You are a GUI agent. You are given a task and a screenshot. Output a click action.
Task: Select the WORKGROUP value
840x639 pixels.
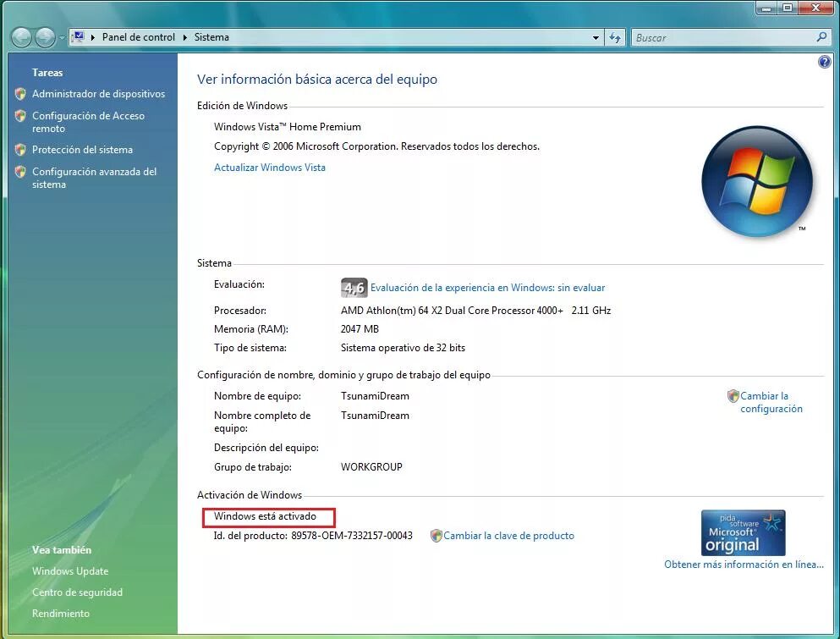click(x=371, y=467)
